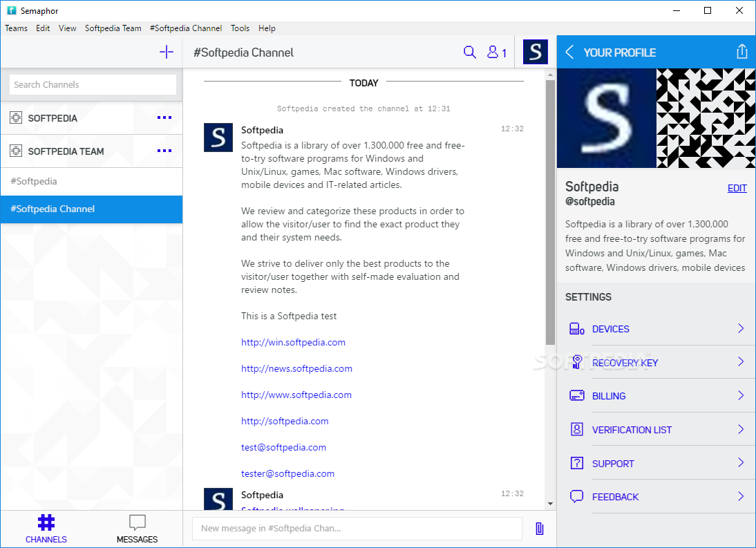Open the Tools menu

point(240,28)
